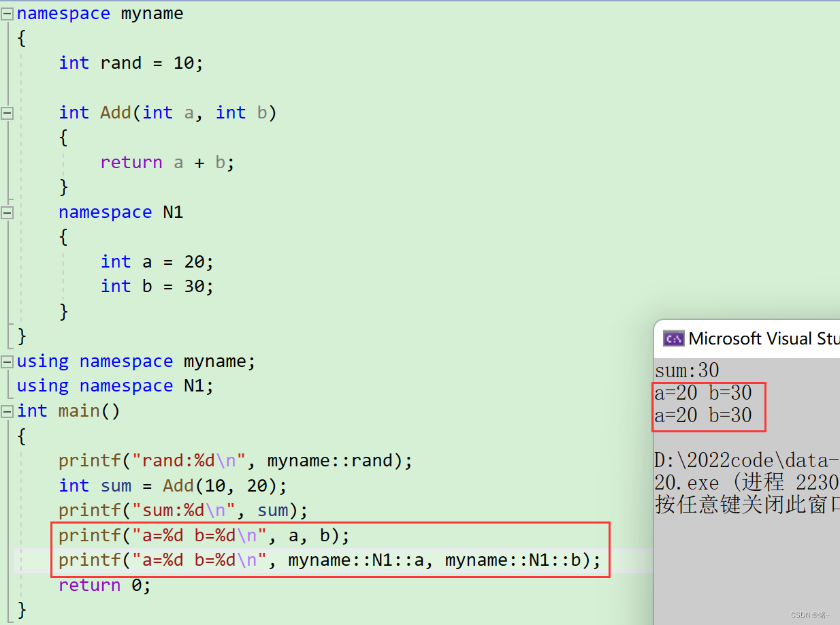Collapse the main function body

(7, 411)
